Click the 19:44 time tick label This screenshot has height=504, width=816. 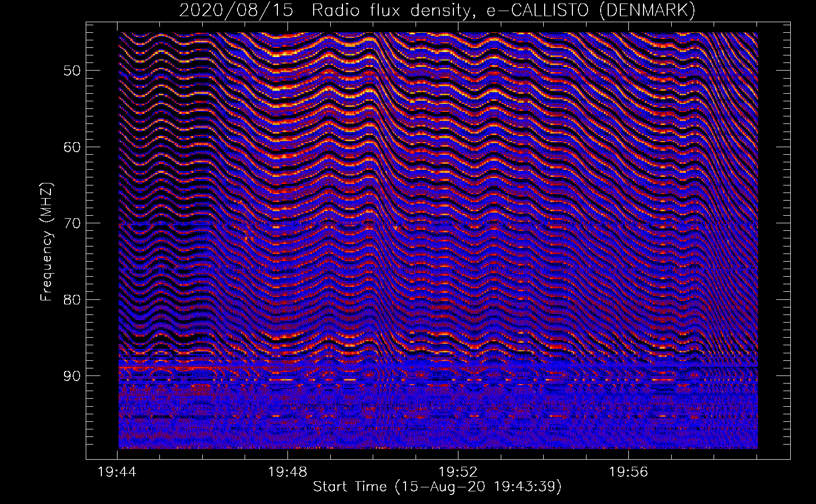[118, 472]
